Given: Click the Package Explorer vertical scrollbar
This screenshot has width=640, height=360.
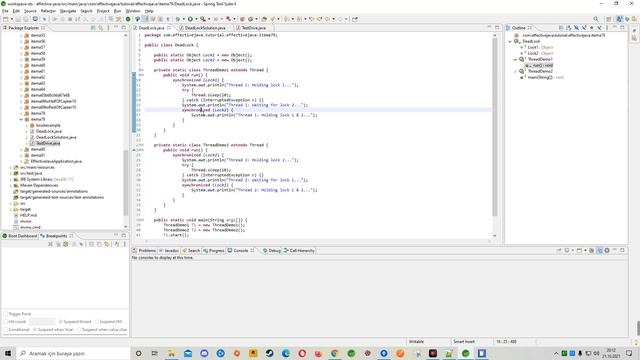Looking at the screenshot, I should pyautogui.click(x=125, y=182).
